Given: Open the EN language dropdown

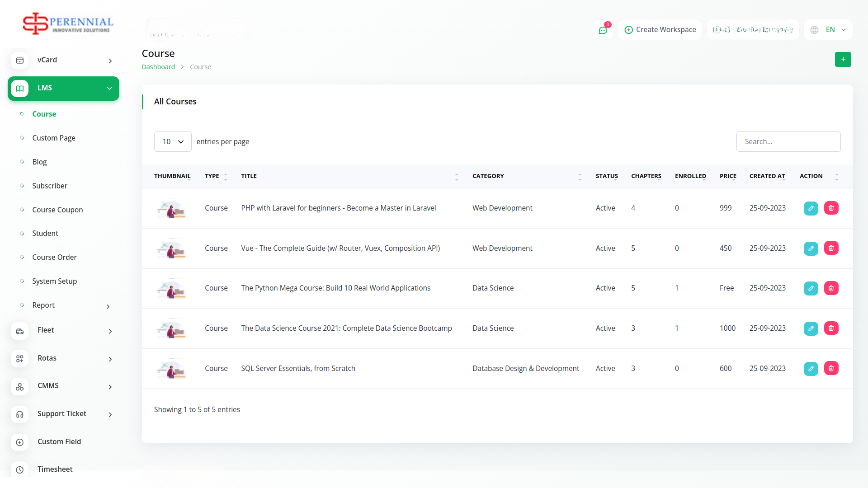Looking at the screenshot, I should [x=828, y=30].
